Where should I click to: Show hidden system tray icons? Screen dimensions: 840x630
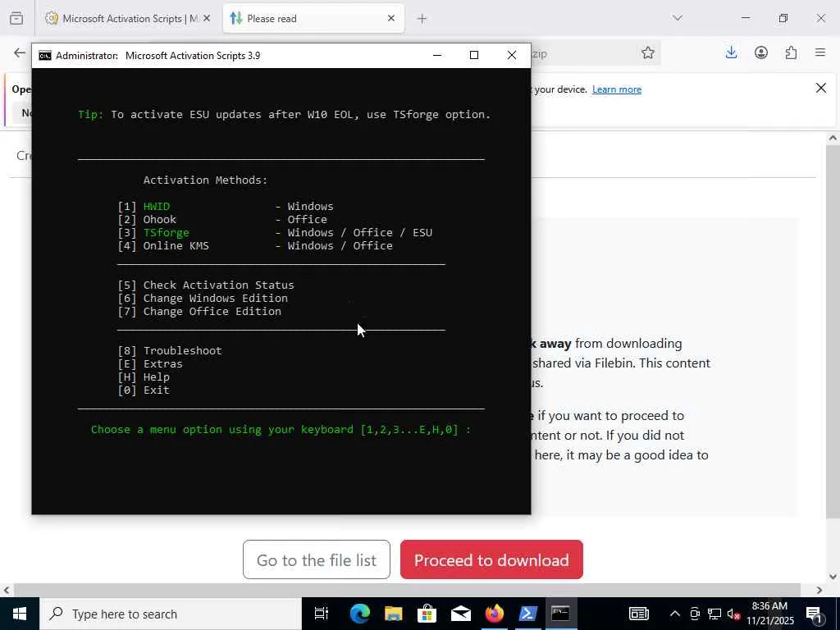(x=675, y=614)
